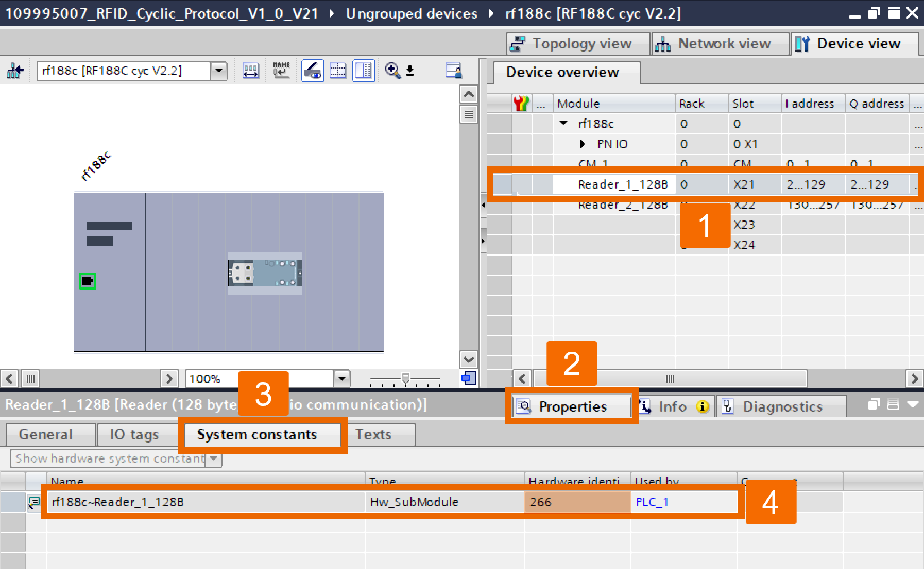Viewport: 924px width, 569px height.
Task: Select the reader module image in device view
Action: coord(265,273)
